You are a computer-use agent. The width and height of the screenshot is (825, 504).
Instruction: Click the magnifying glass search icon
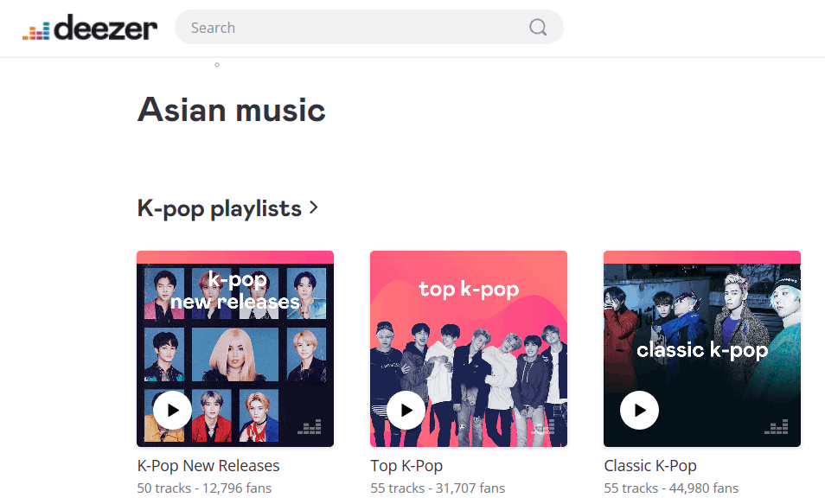(x=538, y=27)
